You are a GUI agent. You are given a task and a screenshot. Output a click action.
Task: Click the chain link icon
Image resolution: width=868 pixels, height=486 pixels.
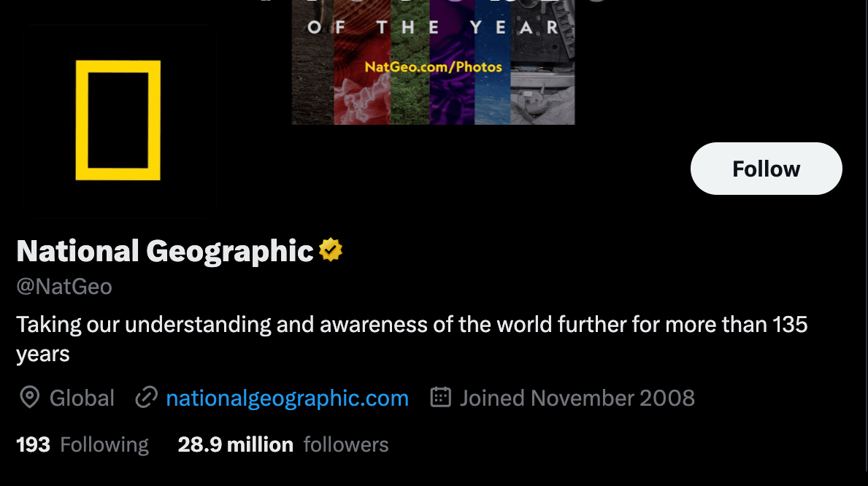(147, 398)
